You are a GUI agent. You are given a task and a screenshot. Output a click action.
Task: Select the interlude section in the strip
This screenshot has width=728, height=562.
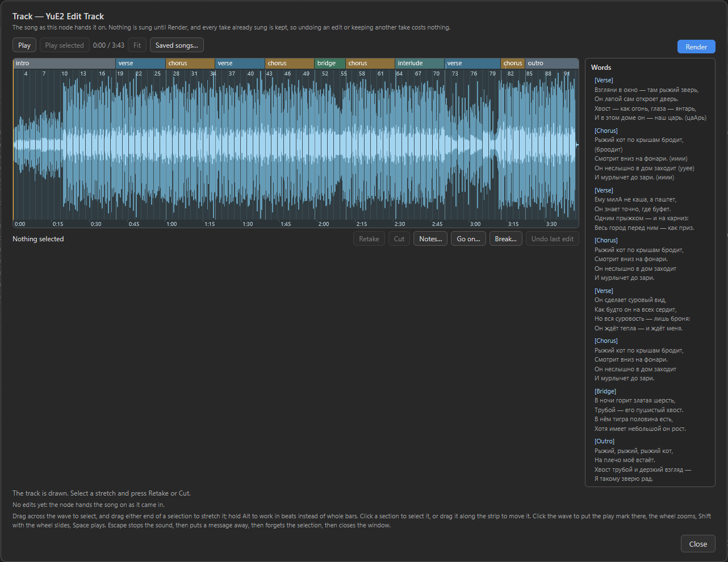(x=420, y=64)
